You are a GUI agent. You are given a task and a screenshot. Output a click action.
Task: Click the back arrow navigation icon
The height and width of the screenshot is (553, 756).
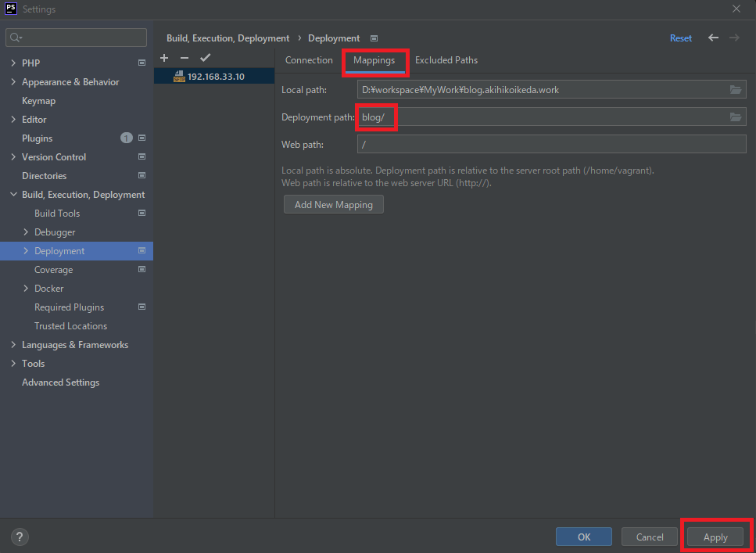pyautogui.click(x=713, y=38)
